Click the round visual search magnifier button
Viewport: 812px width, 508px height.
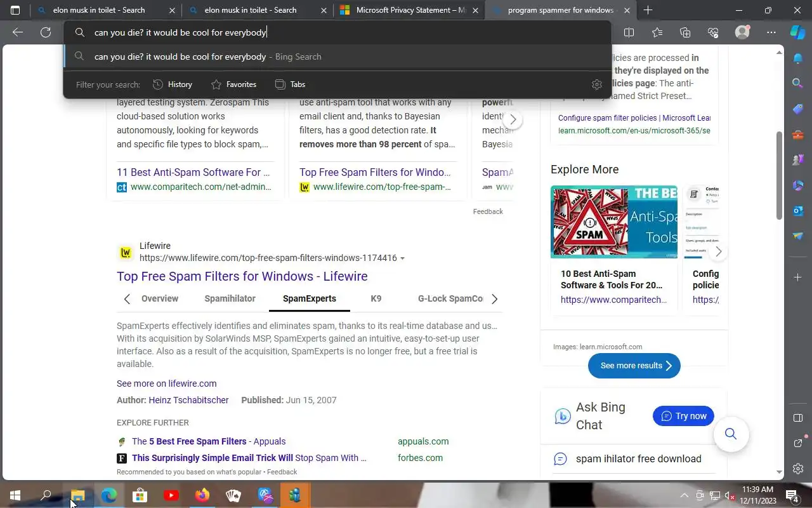(x=731, y=434)
